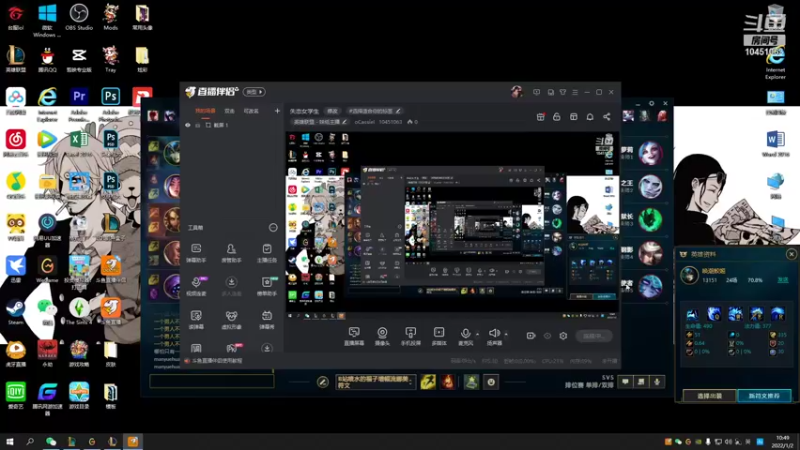The height and width of the screenshot is (450, 800).
Task: Click the chat input field in League client
Action: click(212, 381)
